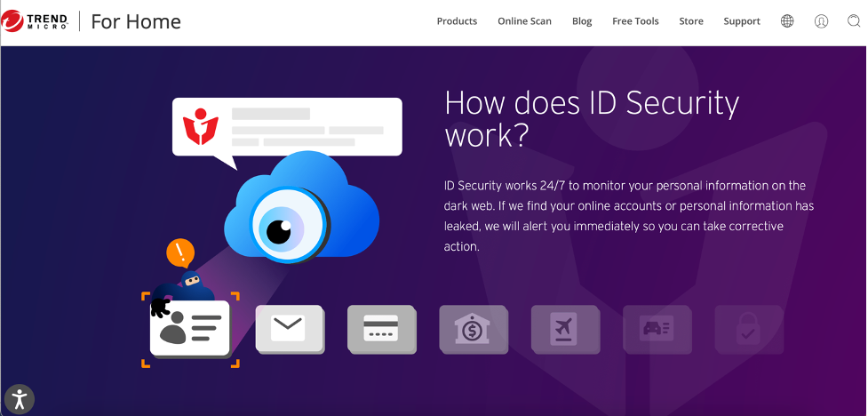Select the passport airplane icon
Viewport: 868px width, 416px height.
click(x=565, y=329)
